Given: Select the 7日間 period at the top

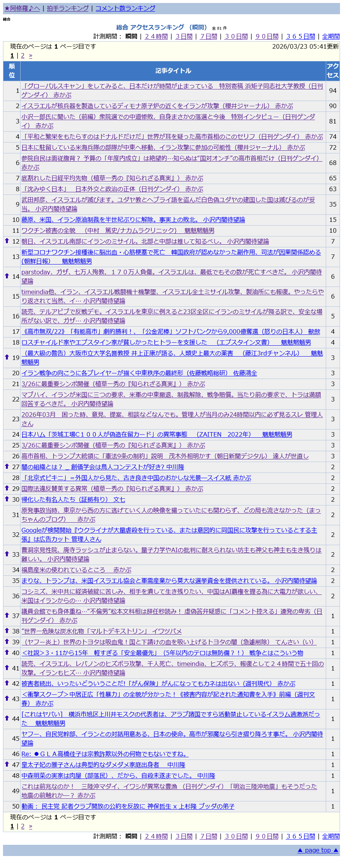Looking at the screenshot, I should pyautogui.click(x=209, y=36).
